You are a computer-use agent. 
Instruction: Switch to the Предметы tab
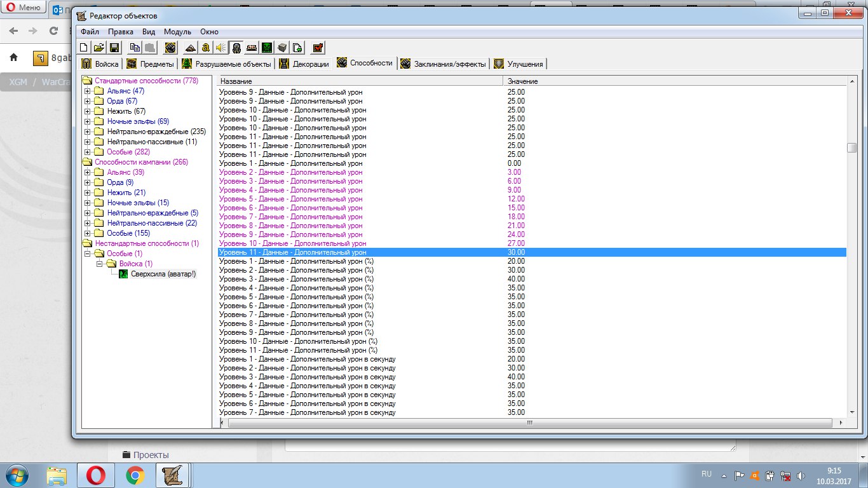point(151,64)
